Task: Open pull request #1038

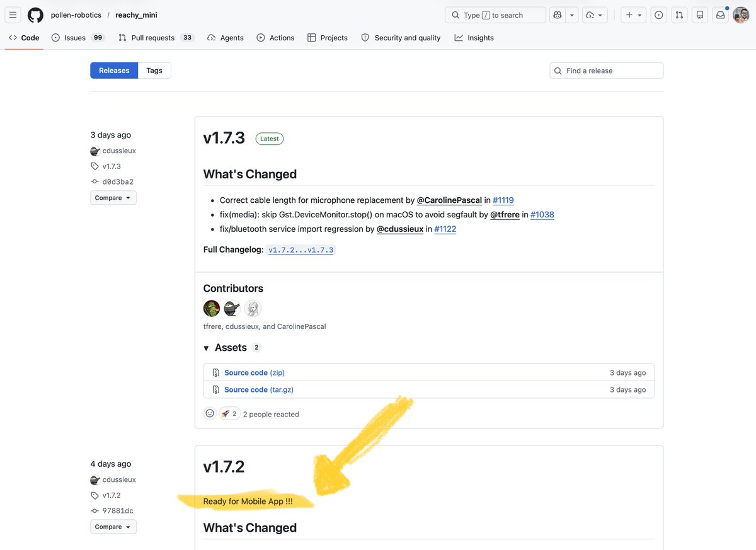Action: pyautogui.click(x=542, y=215)
